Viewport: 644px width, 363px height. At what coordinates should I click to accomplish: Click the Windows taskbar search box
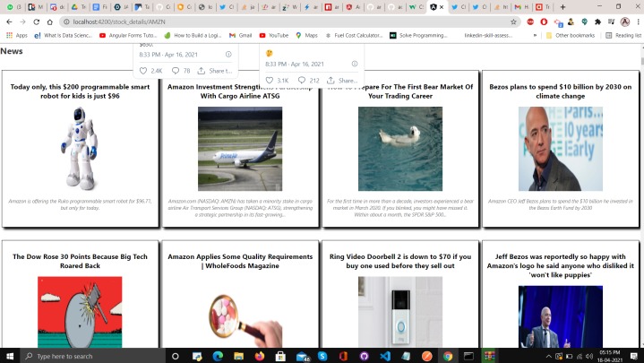coord(92,356)
